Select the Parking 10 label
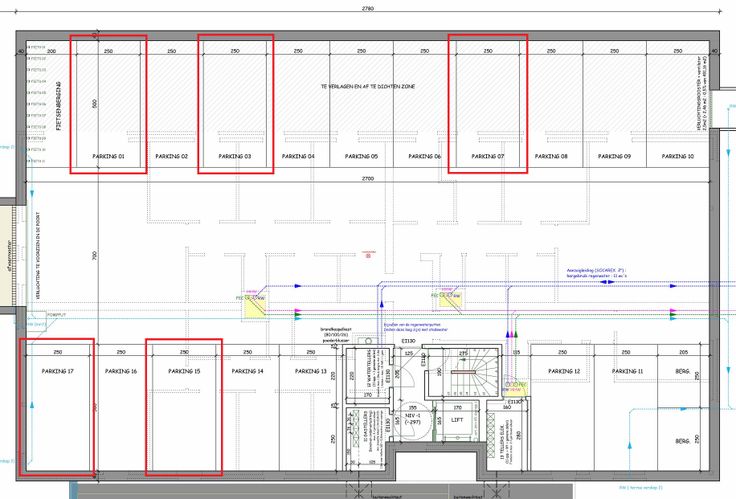 [677, 157]
